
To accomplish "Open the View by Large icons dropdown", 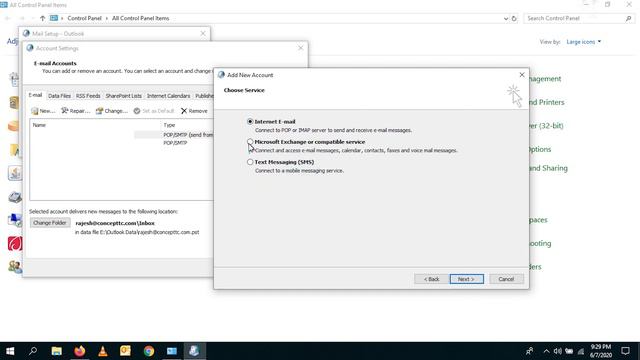I will click(x=584, y=42).
